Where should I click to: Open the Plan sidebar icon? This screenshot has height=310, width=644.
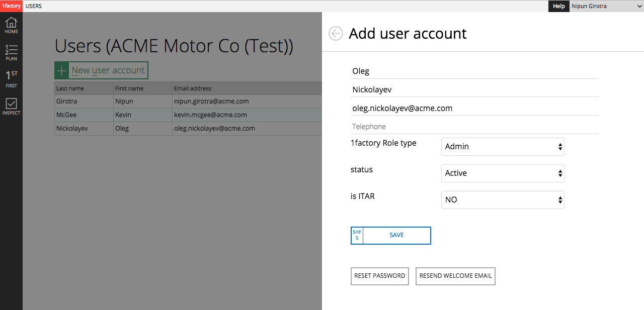[11, 52]
